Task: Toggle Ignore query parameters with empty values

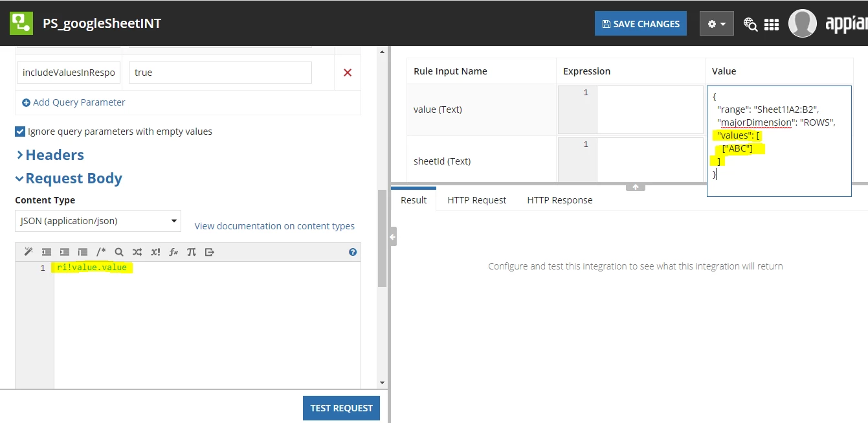Action: tap(20, 131)
